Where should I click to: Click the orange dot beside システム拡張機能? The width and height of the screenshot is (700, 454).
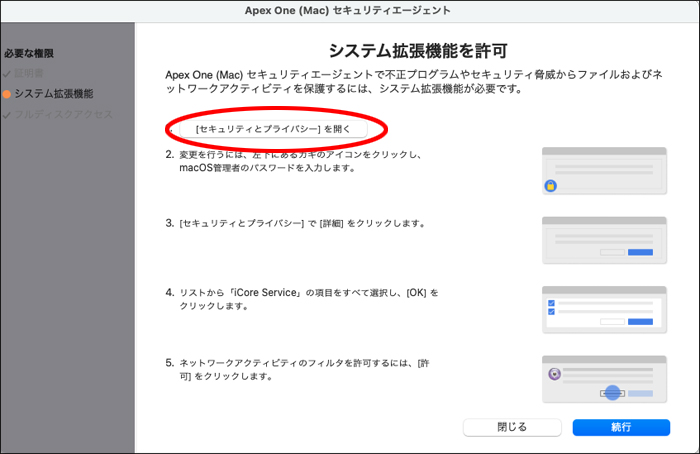click(7, 94)
